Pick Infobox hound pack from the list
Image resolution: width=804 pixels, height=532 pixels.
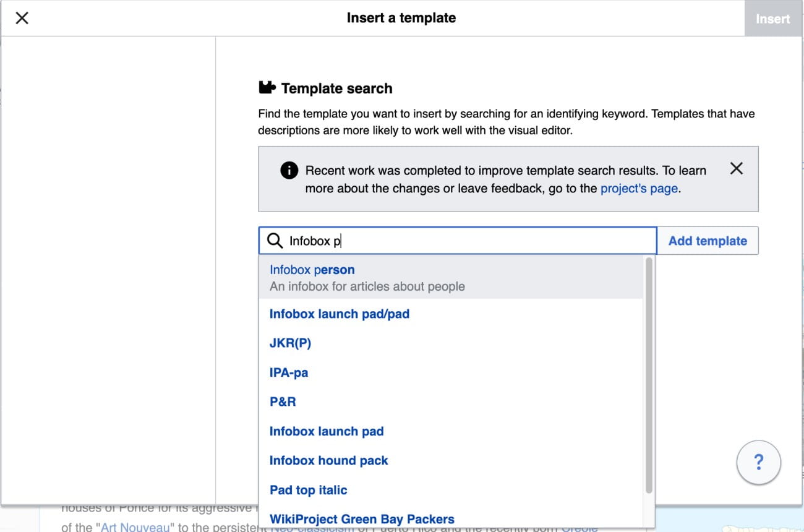tap(328, 460)
